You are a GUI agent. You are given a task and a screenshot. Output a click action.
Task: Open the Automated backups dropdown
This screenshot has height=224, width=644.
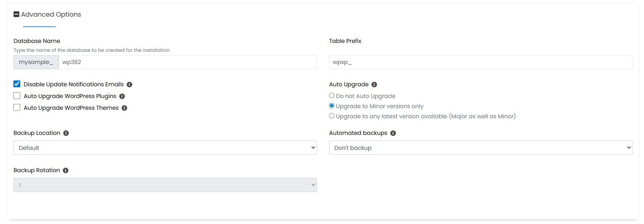[480, 148]
